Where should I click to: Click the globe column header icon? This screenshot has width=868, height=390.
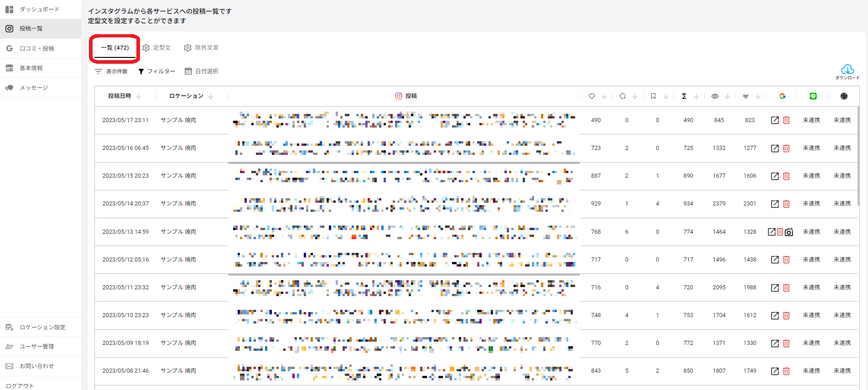(844, 96)
